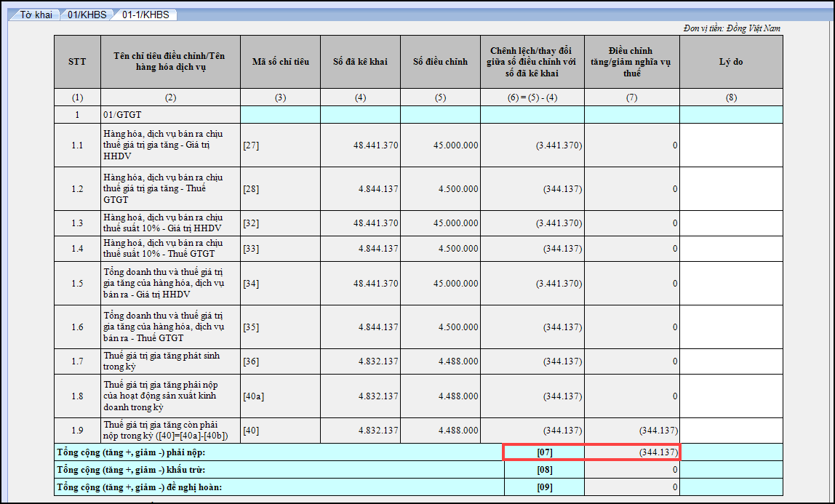Click the difference cell for indicator [40a]

[x=532, y=396]
